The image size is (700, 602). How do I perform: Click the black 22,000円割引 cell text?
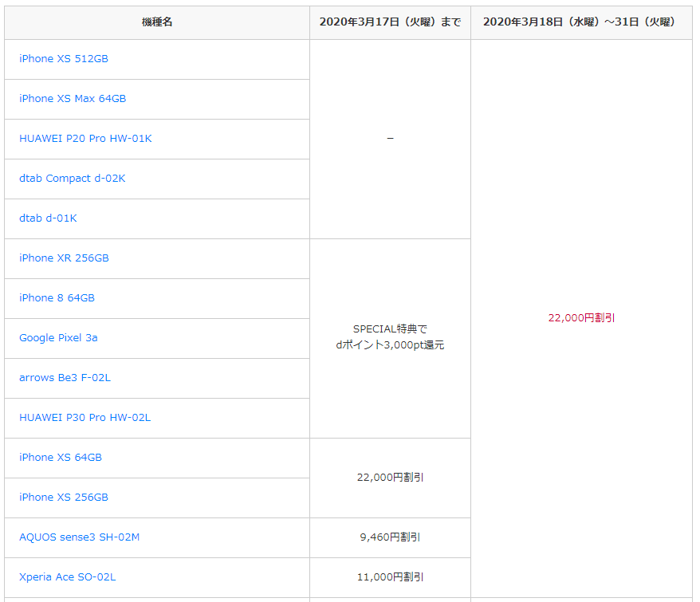390,478
